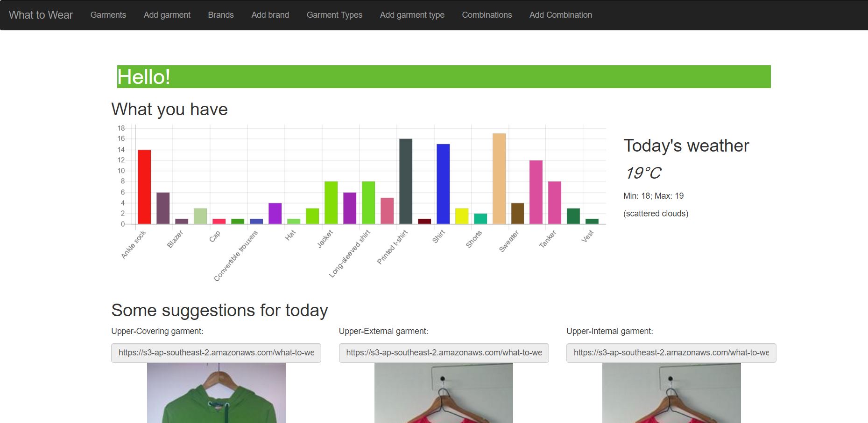This screenshot has height=423, width=868.
Task: Click the '19°C' temperature reading
Action: click(643, 173)
